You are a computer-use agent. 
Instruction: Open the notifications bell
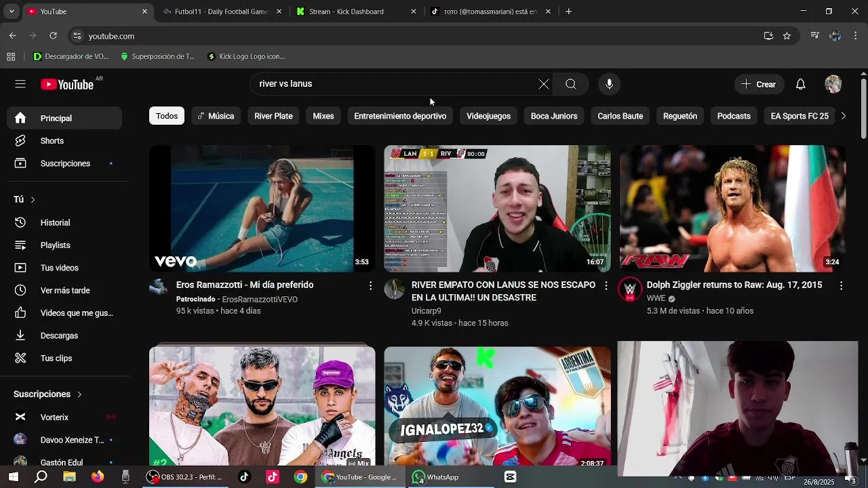(800, 84)
